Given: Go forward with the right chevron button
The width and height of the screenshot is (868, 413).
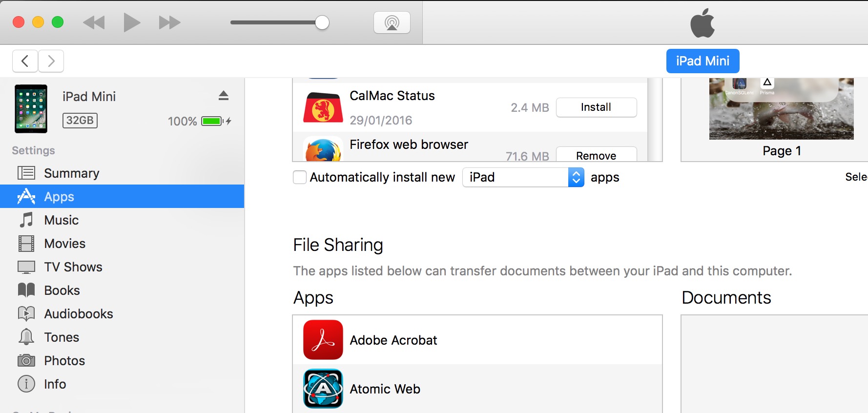Looking at the screenshot, I should pyautogui.click(x=51, y=61).
